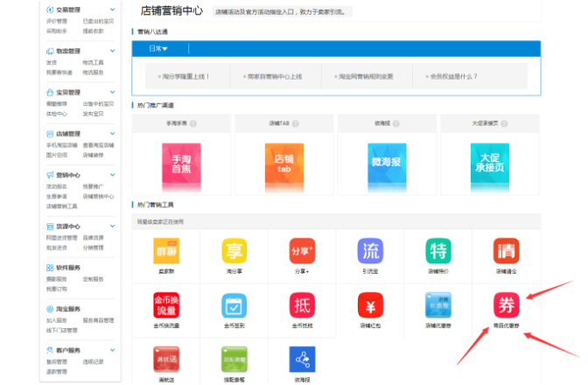
Task: Collapse the 客户服务 section chevron
Action: (x=112, y=350)
